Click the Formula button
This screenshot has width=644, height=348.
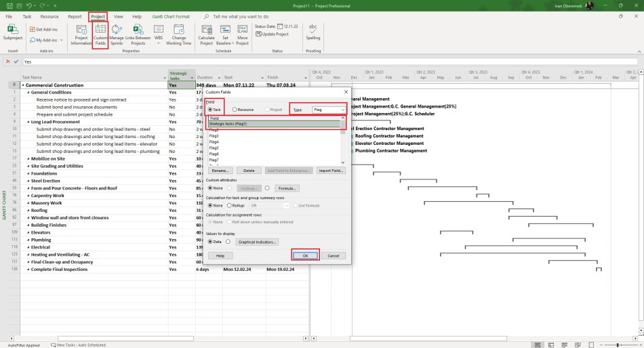click(287, 188)
